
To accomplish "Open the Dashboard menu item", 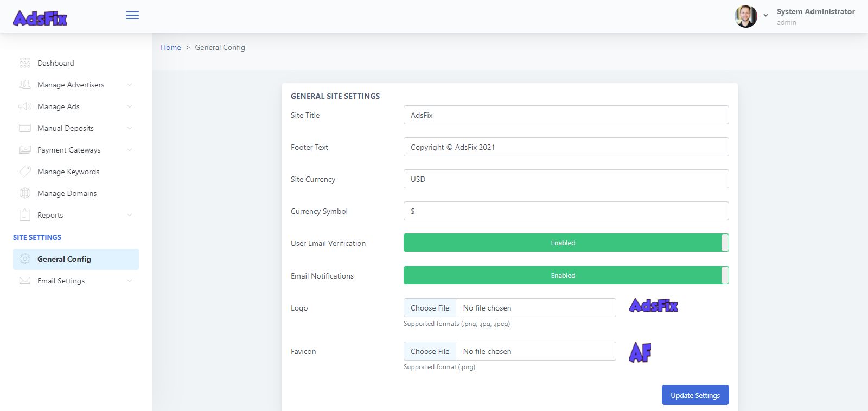I will [76, 63].
